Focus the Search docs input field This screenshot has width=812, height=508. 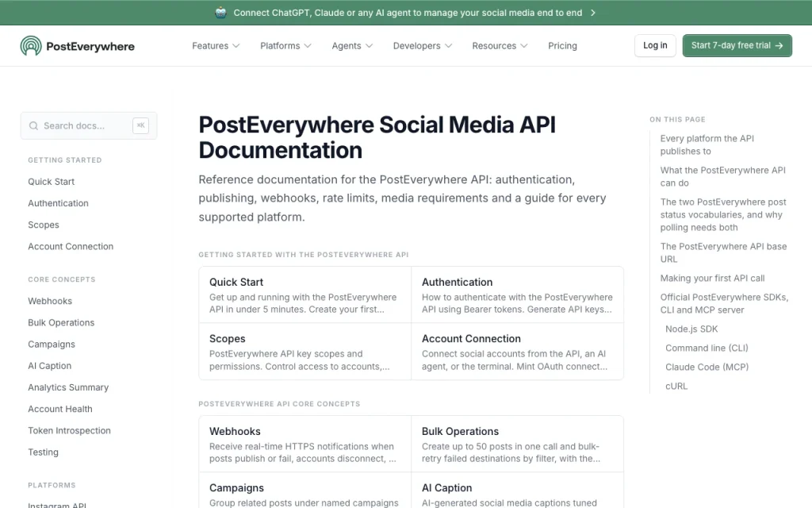(x=89, y=125)
